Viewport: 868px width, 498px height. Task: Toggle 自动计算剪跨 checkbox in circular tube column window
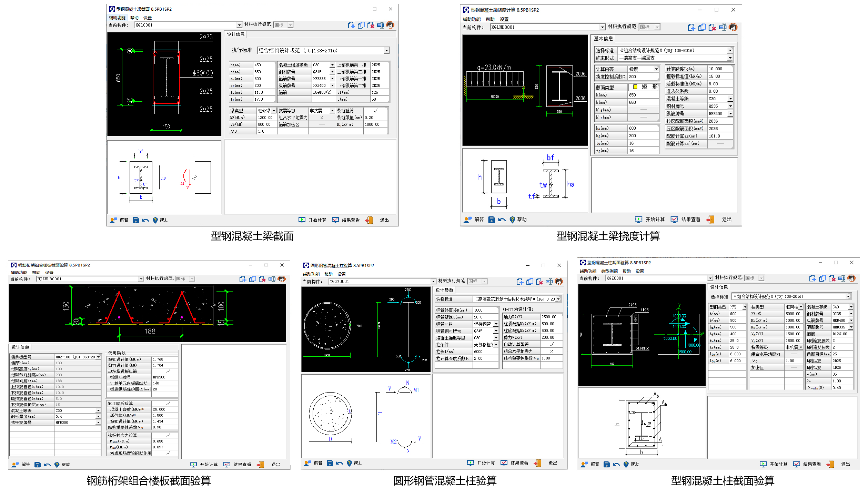click(551, 344)
